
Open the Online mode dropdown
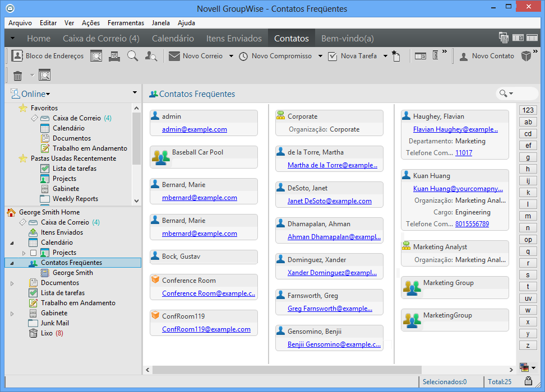pos(35,94)
